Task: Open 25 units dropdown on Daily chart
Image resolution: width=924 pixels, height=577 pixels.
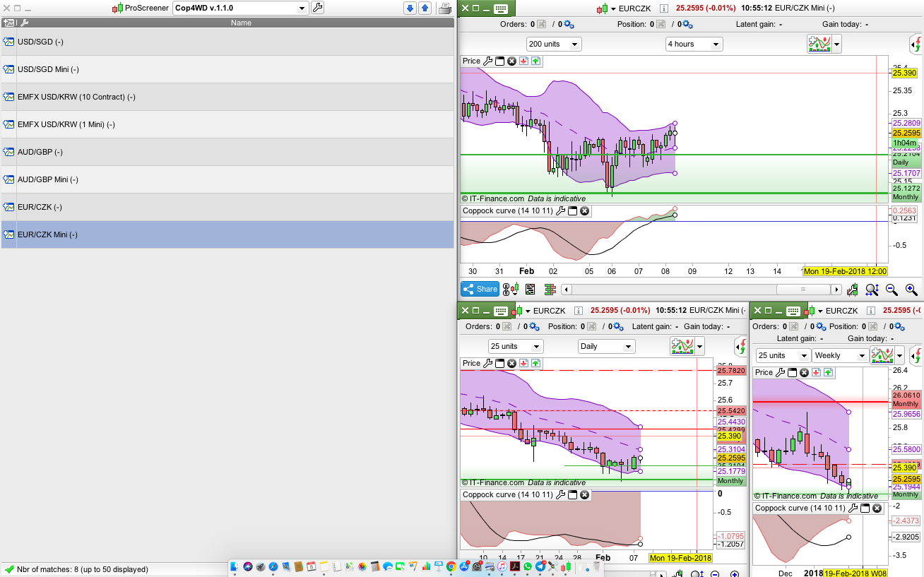Action: click(516, 347)
